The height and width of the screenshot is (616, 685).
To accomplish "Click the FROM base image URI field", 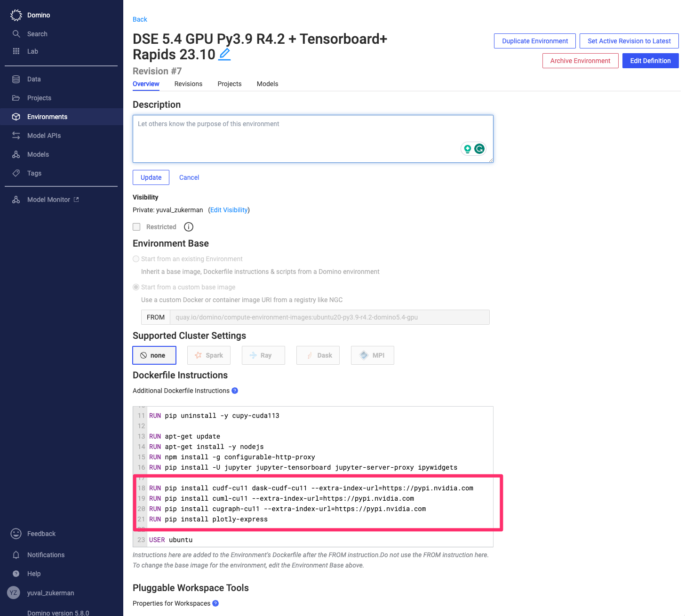I will point(329,317).
